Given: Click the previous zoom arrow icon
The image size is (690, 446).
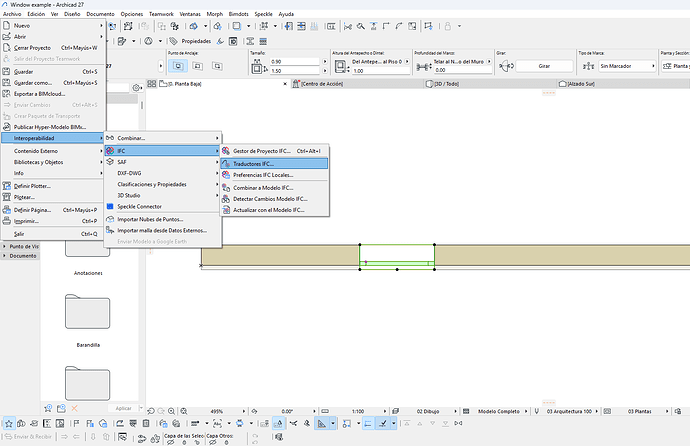Looking at the screenshot, I should (150, 411).
